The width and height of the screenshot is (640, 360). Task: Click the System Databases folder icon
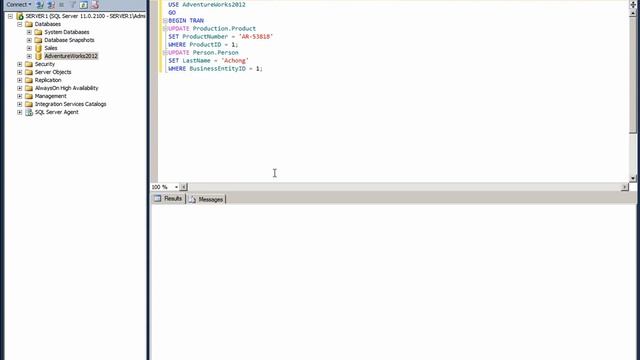[38, 32]
